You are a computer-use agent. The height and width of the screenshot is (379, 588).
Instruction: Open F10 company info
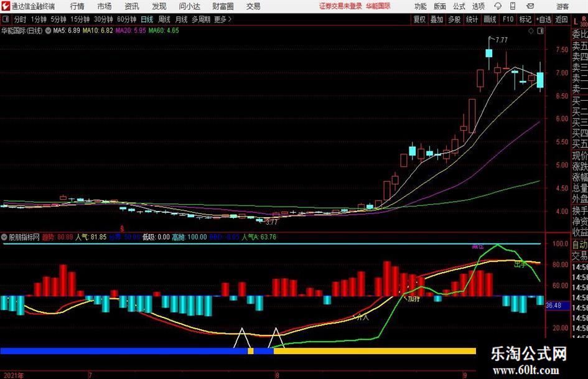click(x=508, y=19)
